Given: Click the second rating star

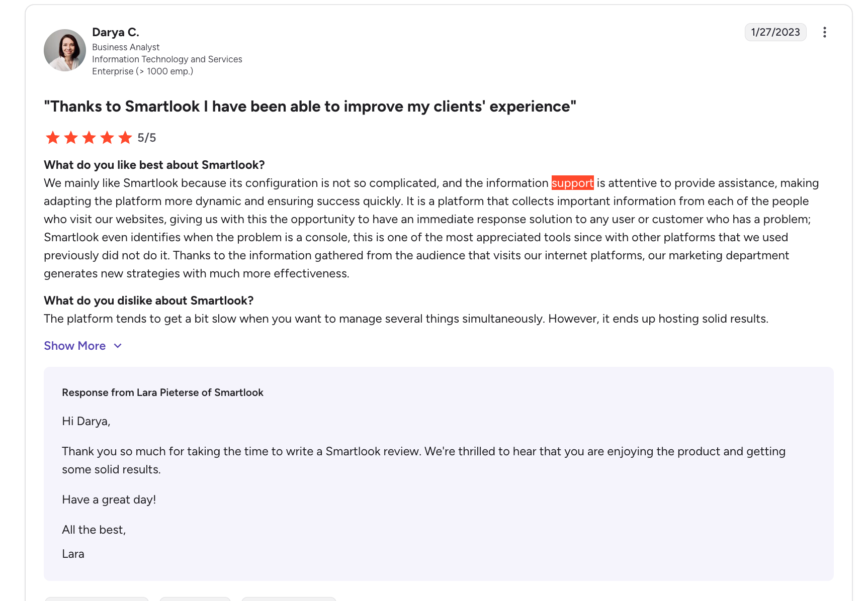Looking at the screenshot, I should click(x=71, y=138).
